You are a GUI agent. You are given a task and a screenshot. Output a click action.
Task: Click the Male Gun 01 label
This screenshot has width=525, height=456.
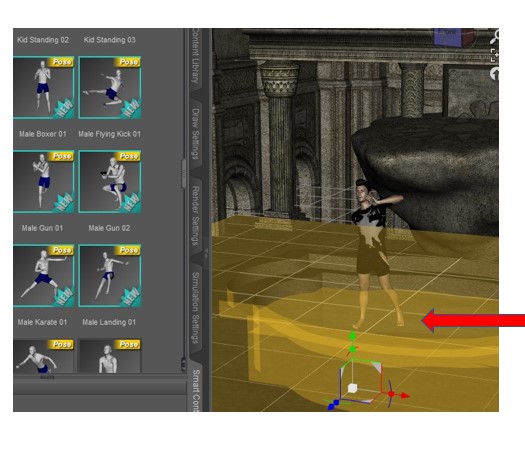42,228
